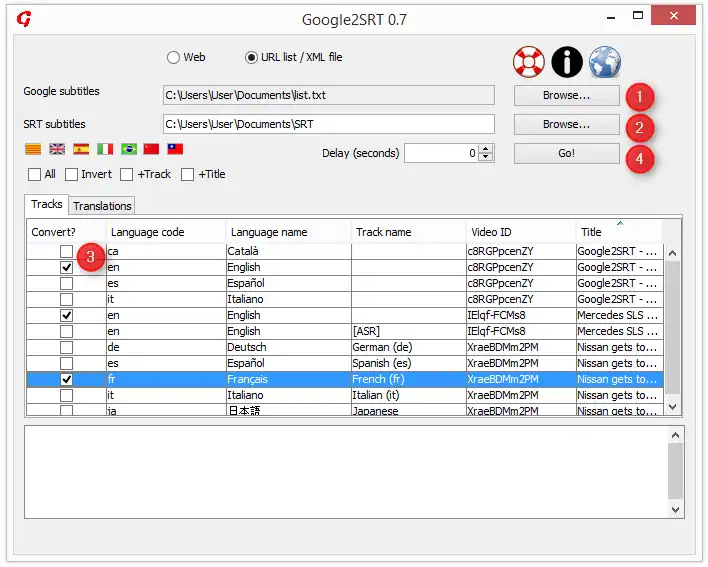Select the Spanish (es) track name cell
Viewport: 708px width, 567px height.
click(409, 363)
